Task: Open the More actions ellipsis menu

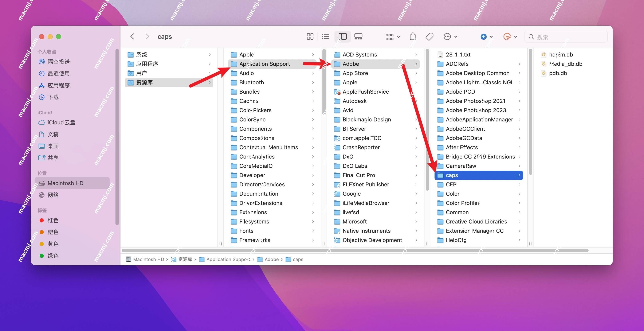Action: click(x=451, y=36)
